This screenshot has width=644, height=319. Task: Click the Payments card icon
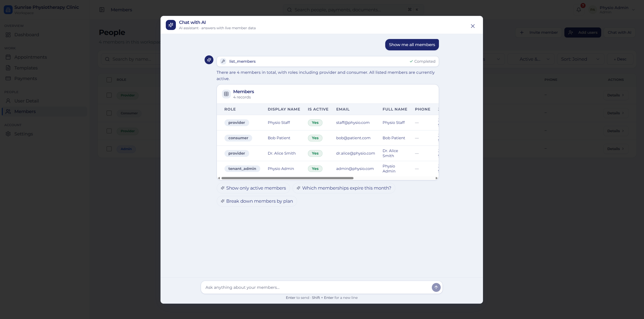[x=8, y=79]
